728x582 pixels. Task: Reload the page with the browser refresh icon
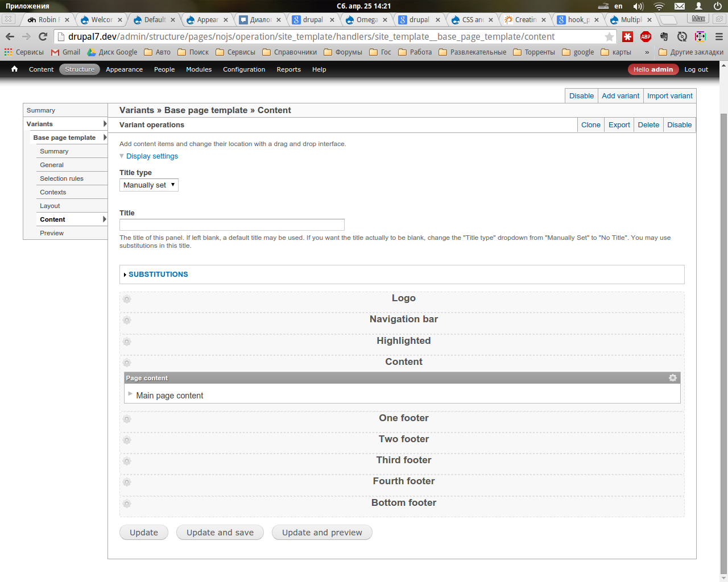coord(43,36)
